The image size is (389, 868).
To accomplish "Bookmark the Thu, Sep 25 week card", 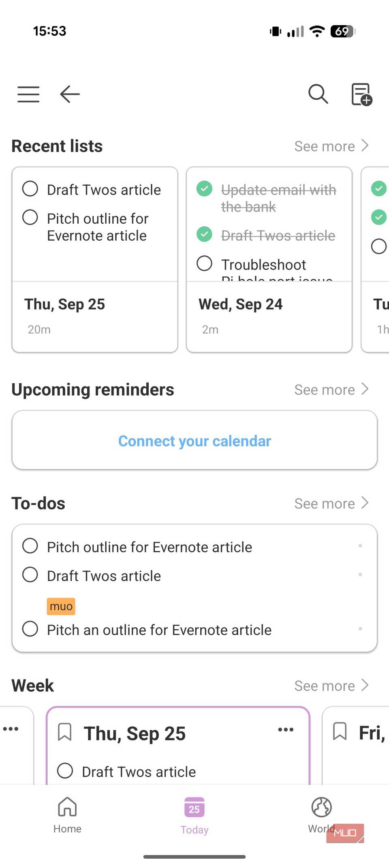I will (65, 732).
